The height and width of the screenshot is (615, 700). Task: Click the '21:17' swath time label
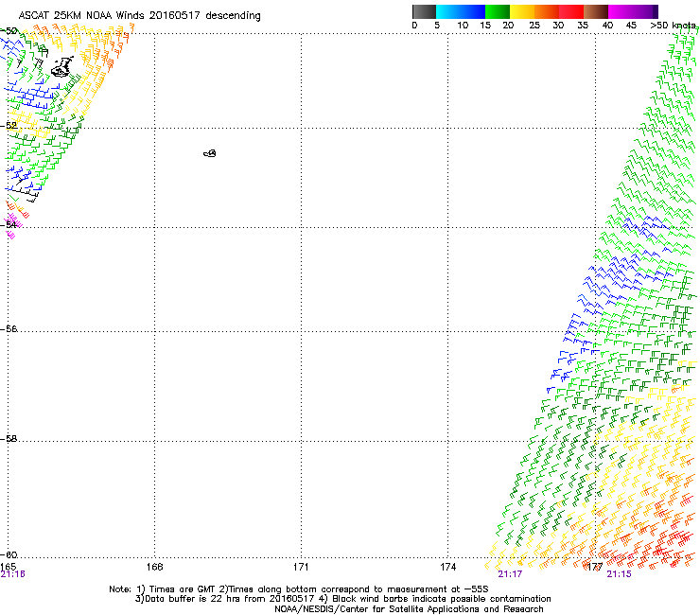click(510, 574)
